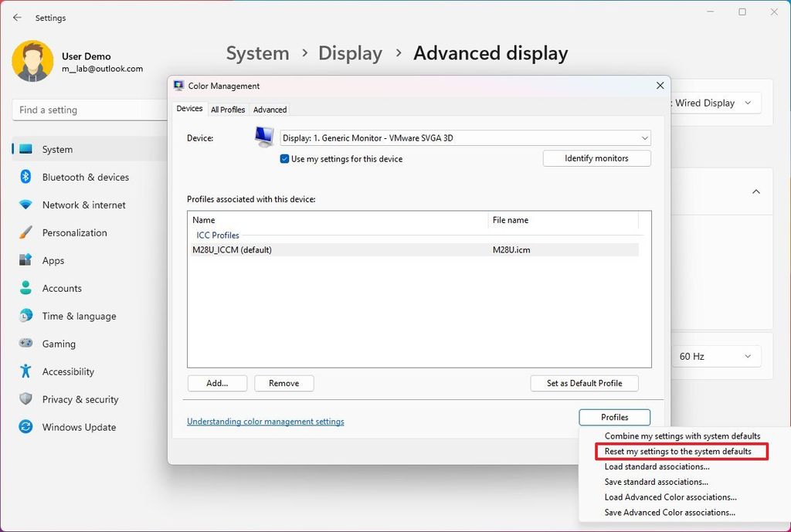Open Windows Update from the sidebar
Viewport: 791px width, 532px height.
[77, 427]
